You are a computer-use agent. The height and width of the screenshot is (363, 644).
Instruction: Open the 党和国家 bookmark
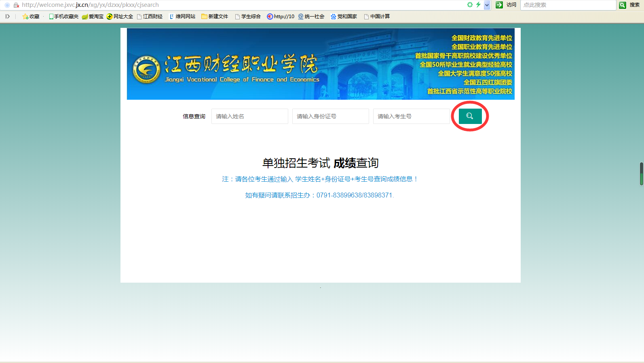pos(344,17)
